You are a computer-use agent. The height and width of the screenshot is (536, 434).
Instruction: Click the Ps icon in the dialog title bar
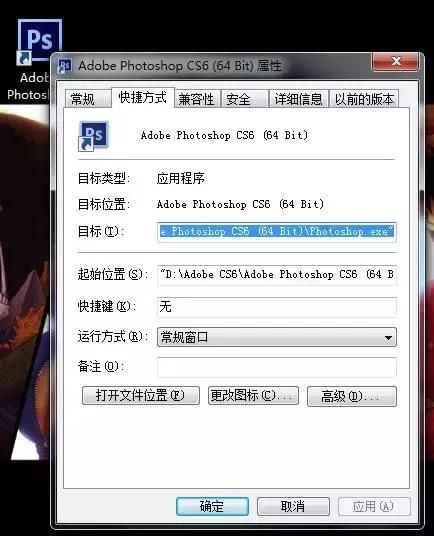point(65,66)
